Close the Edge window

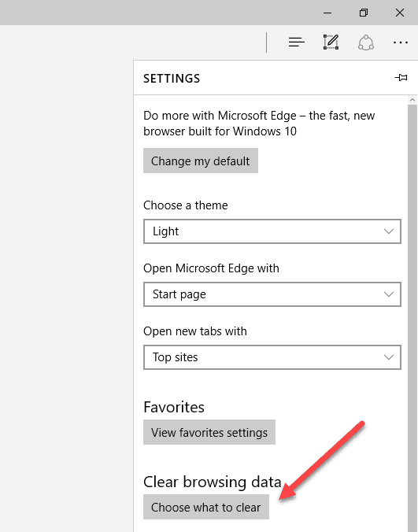400,13
